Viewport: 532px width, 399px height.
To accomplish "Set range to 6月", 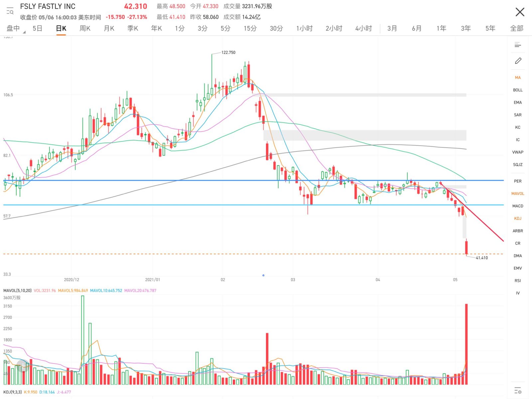I will [417, 29].
